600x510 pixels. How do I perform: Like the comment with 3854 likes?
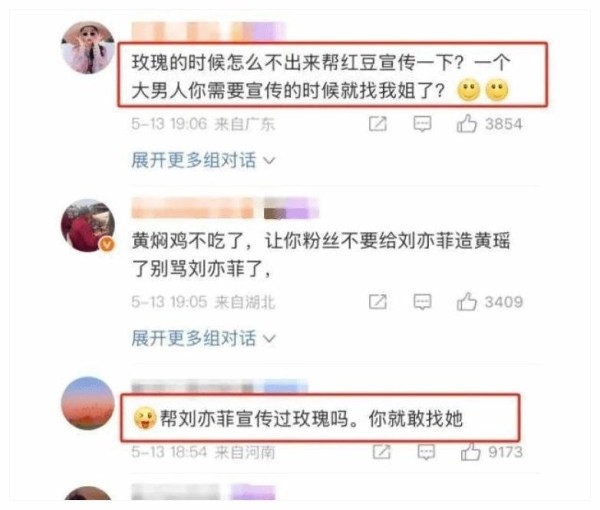click(466, 124)
